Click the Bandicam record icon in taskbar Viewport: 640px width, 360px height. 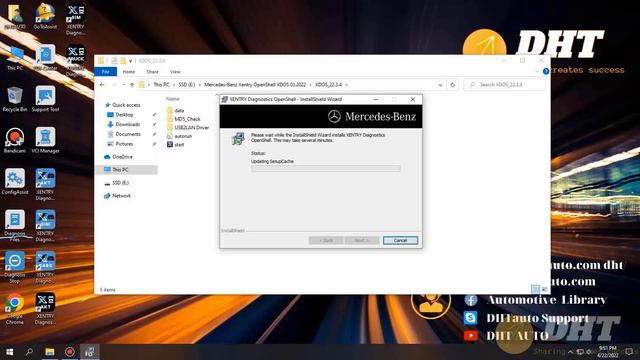pyautogui.click(x=70, y=351)
